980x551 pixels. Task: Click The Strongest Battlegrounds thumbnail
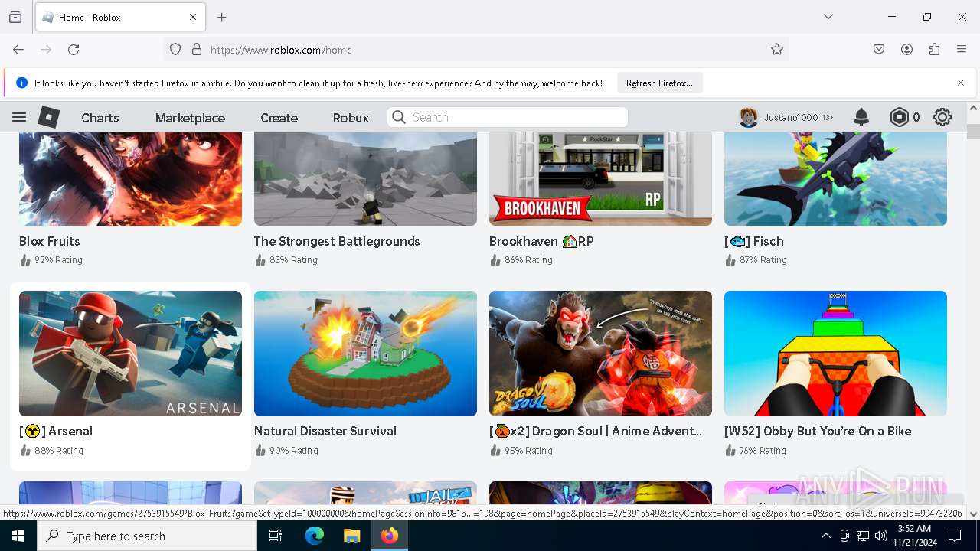[365, 179]
